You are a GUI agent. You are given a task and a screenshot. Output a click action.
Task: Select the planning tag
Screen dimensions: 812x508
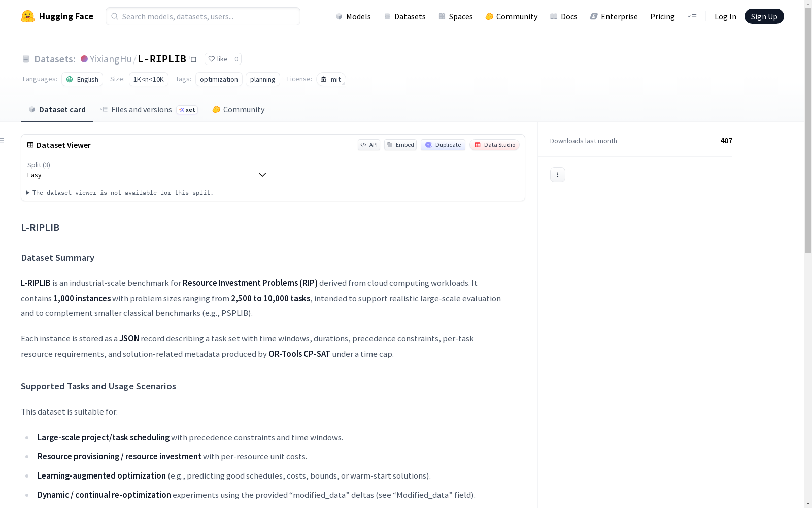tap(263, 79)
